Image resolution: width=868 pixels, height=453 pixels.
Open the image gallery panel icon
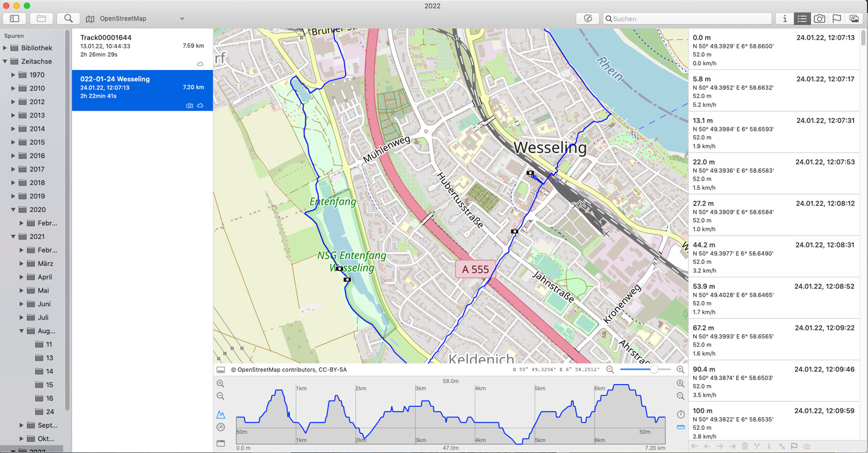(854, 18)
